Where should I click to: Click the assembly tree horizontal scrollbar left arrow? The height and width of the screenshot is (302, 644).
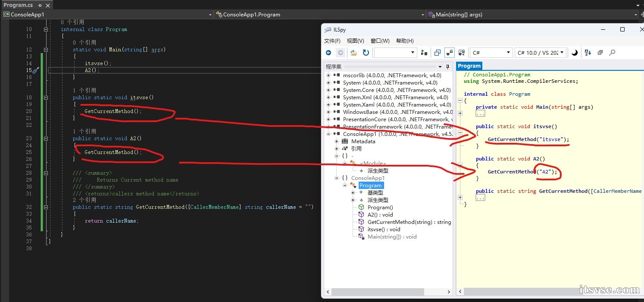pos(327,292)
